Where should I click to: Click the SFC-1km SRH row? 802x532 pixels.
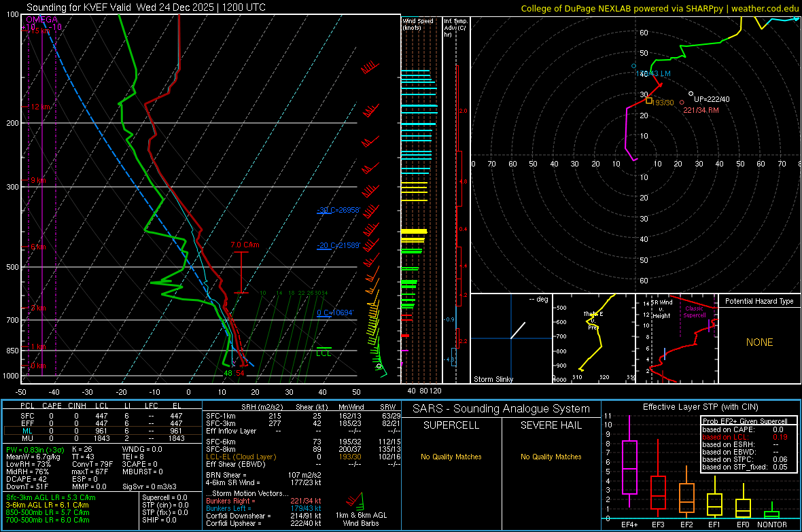303,416
